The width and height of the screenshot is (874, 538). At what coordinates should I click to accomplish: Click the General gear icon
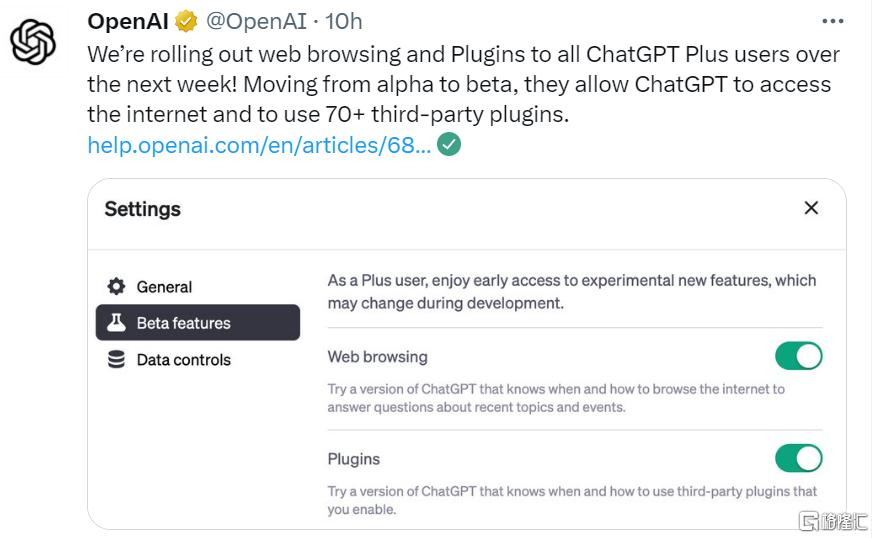[x=117, y=287]
